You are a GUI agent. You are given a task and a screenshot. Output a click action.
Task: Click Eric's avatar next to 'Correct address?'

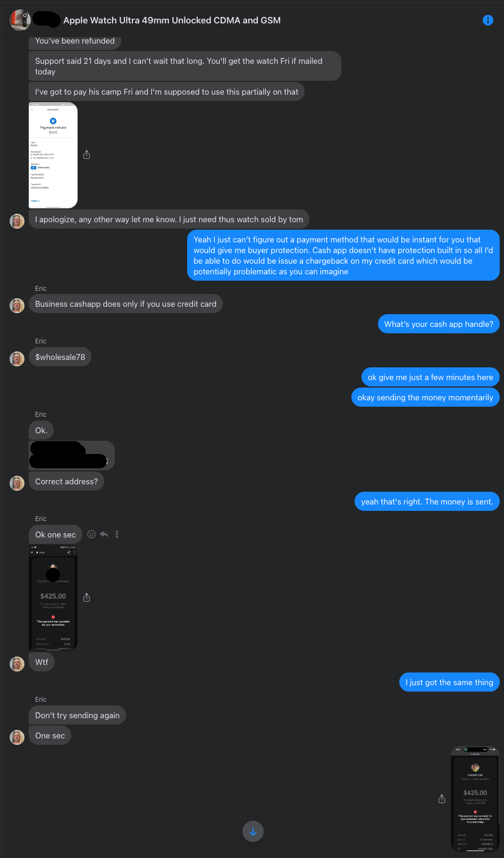[17, 483]
